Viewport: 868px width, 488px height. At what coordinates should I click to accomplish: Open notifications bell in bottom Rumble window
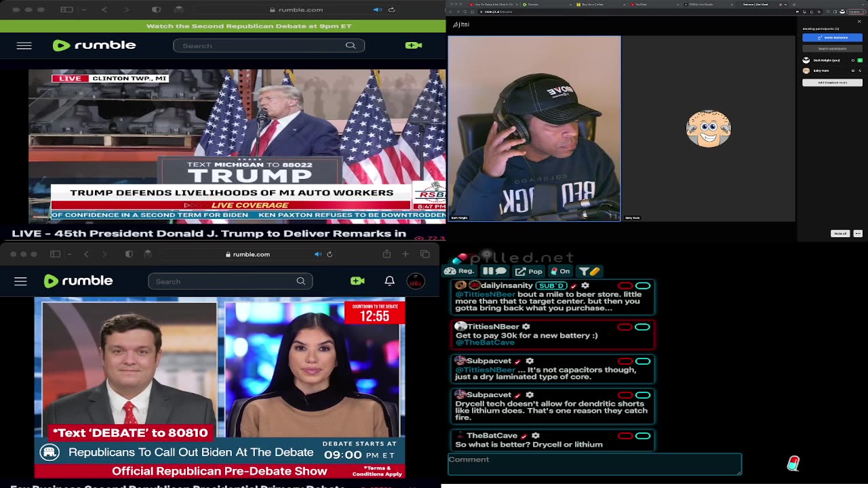pyautogui.click(x=389, y=281)
